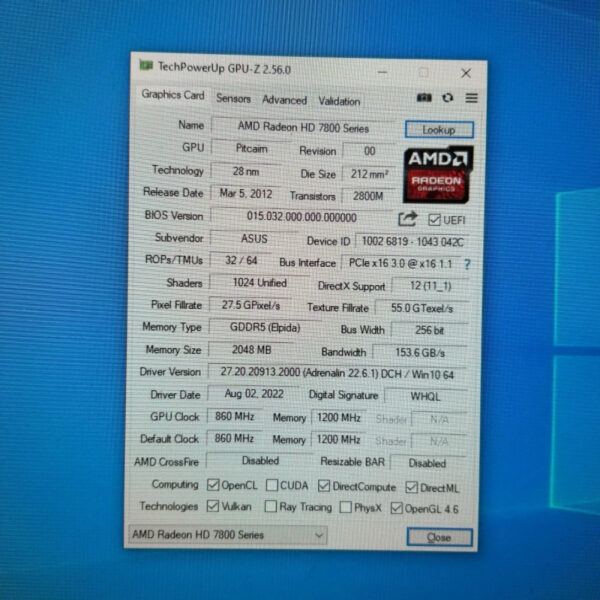The image size is (600, 600).
Task: Click the Close button at bottom
Action: pos(439,537)
